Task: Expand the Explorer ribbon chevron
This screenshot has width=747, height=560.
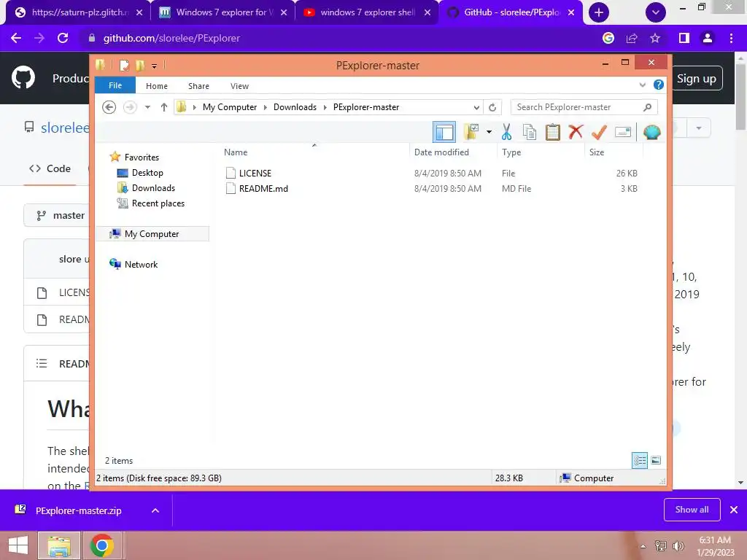Action: point(642,85)
